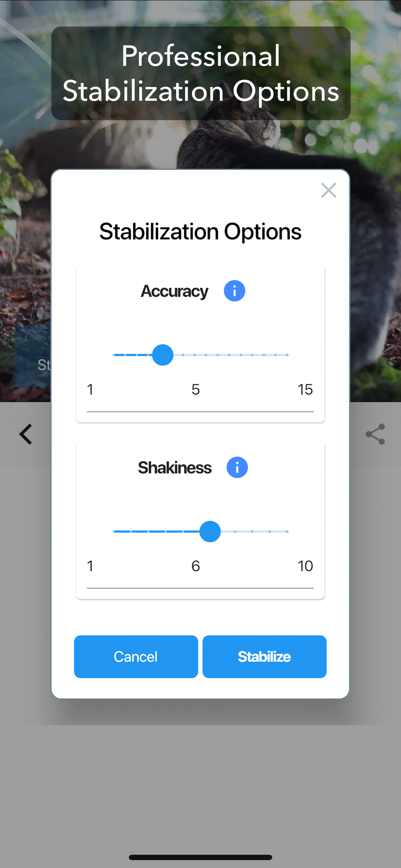
Task: Click the right end of Shakiness slider track
Action: coord(287,532)
